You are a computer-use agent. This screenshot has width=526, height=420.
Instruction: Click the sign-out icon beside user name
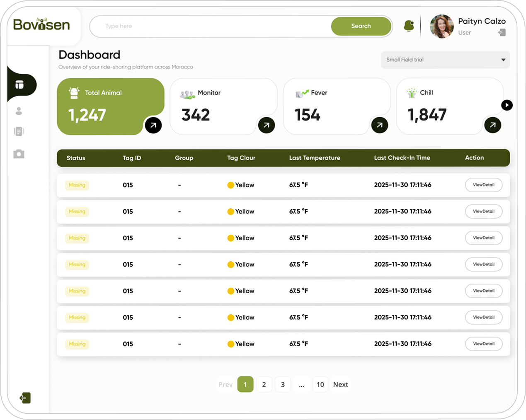point(502,33)
